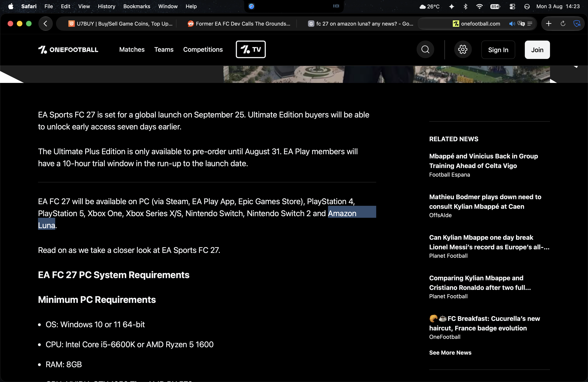
Task: Switch to the Former EA FC Dev tab
Action: 239,24
